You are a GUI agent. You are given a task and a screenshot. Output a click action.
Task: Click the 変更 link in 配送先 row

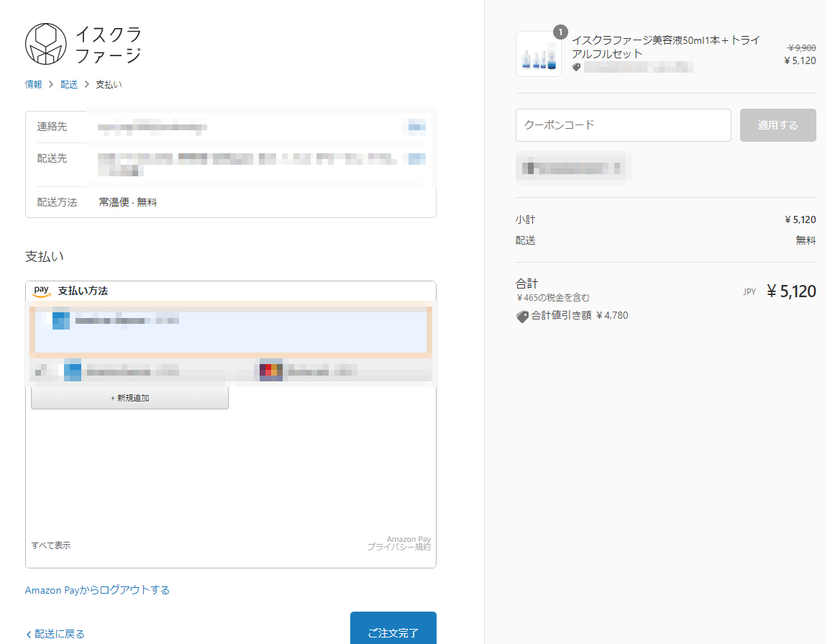pyautogui.click(x=416, y=158)
